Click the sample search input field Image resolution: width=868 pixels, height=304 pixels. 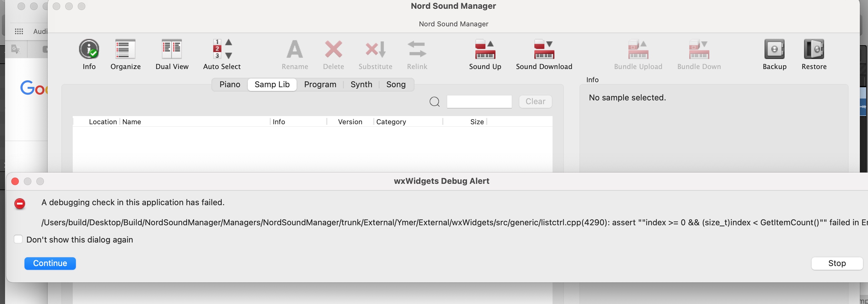(x=479, y=101)
